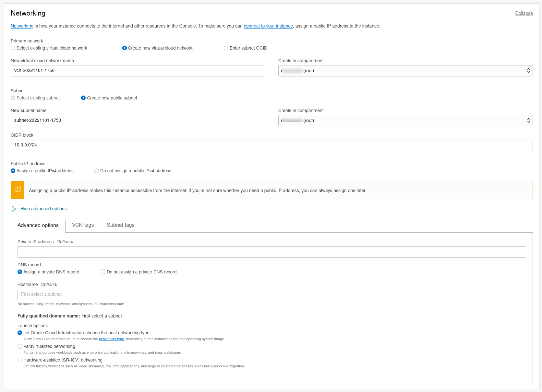Switch to the Subnet tags tab
Viewport: 542px width, 392px height.
(120, 225)
